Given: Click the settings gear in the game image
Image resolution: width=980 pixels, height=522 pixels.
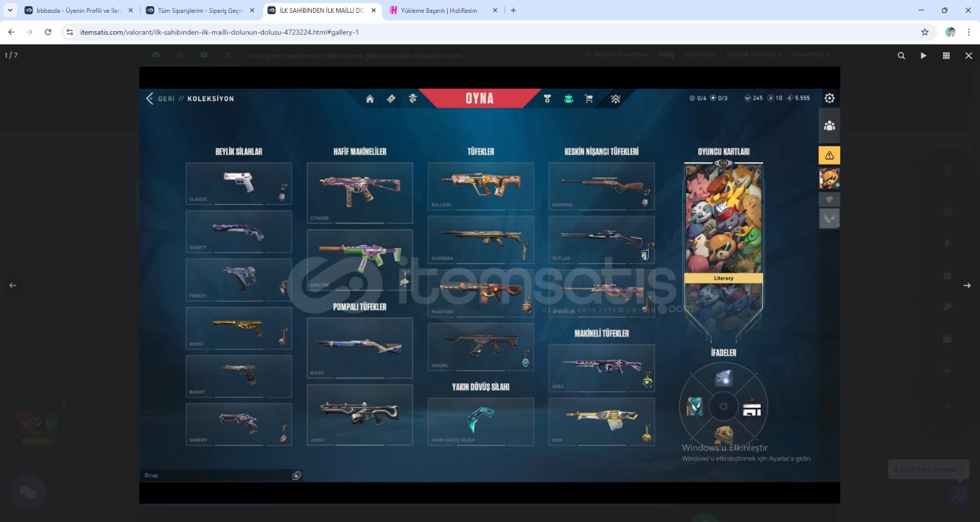Looking at the screenshot, I should (x=829, y=98).
